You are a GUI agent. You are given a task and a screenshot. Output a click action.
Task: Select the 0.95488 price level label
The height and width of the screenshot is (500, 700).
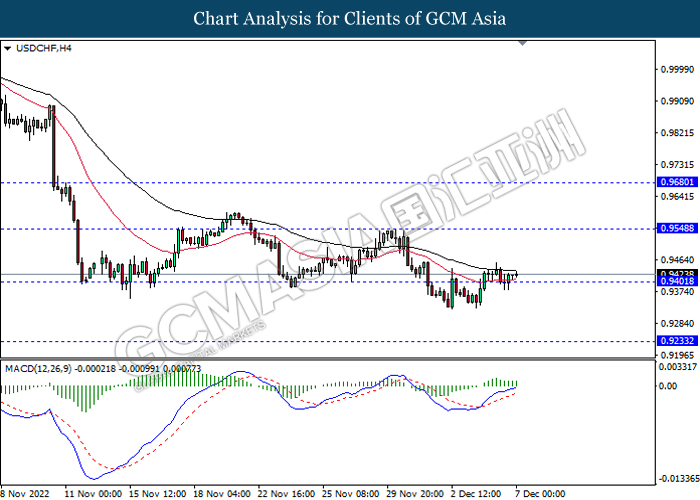[677, 228]
